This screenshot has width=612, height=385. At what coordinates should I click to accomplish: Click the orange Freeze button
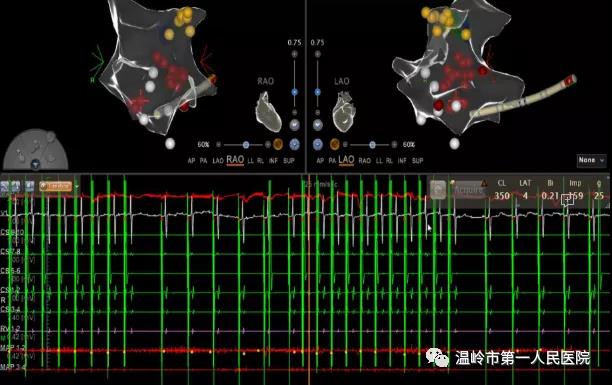coord(55,186)
